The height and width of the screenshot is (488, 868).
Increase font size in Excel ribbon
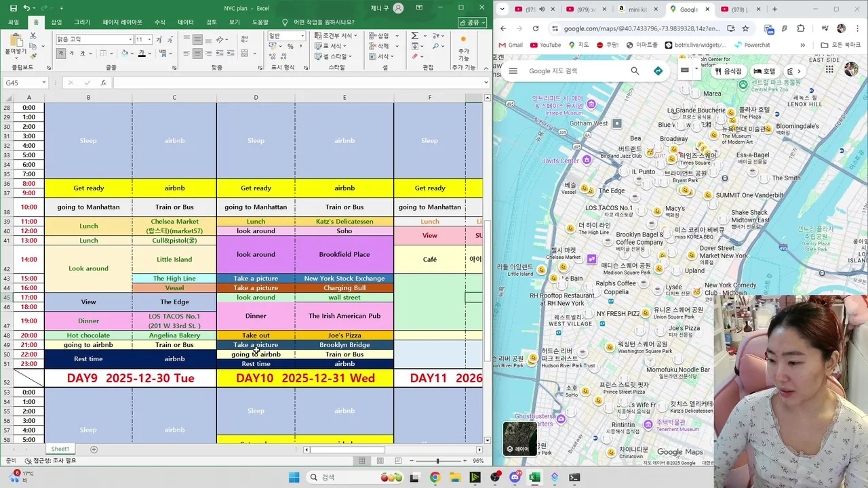click(159, 39)
